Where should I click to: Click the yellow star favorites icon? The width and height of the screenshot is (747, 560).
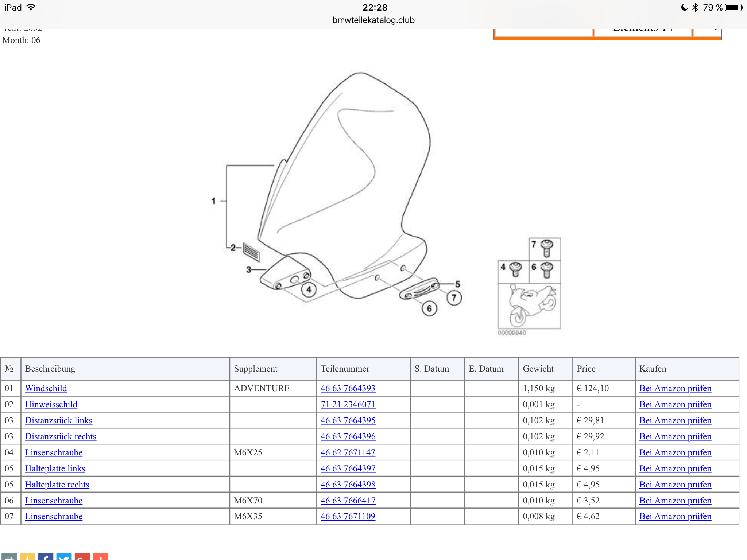point(27,557)
